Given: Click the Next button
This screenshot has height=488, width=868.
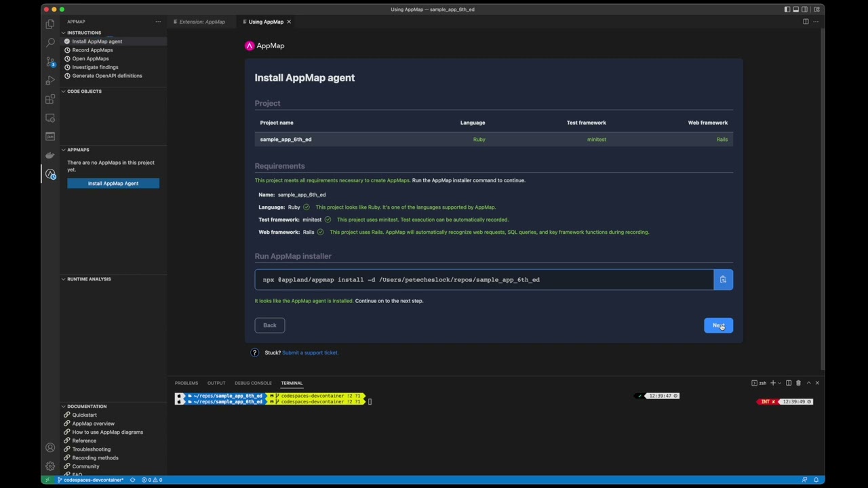Looking at the screenshot, I should (x=718, y=325).
